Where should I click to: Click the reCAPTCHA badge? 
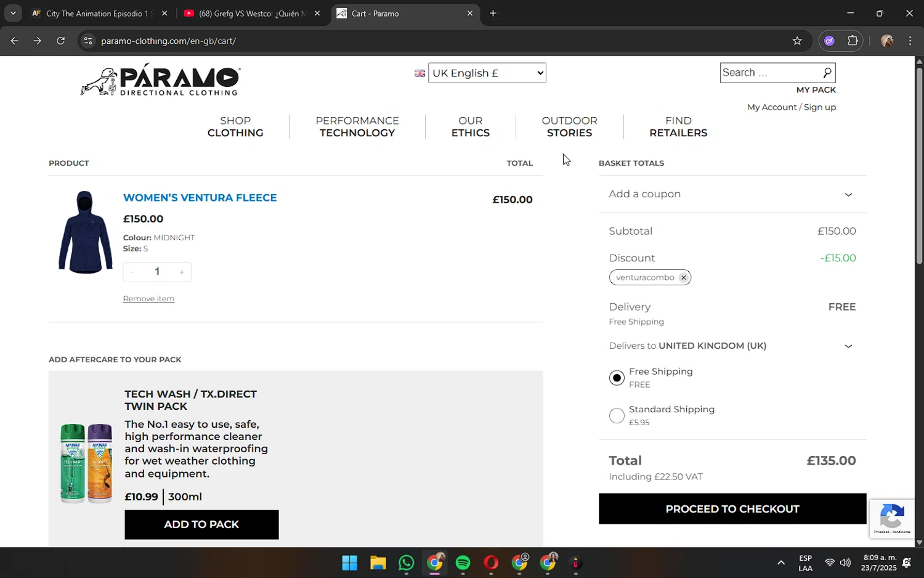pyautogui.click(x=892, y=519)
